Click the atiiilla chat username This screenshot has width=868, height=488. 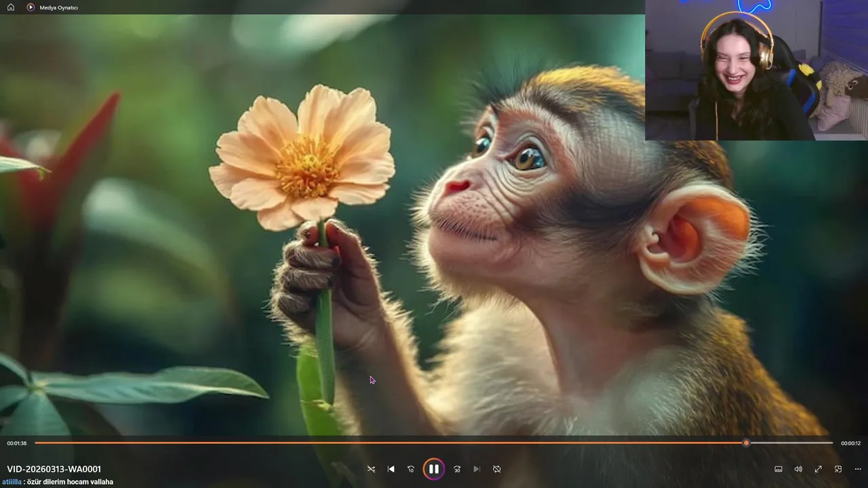point(12,482)
